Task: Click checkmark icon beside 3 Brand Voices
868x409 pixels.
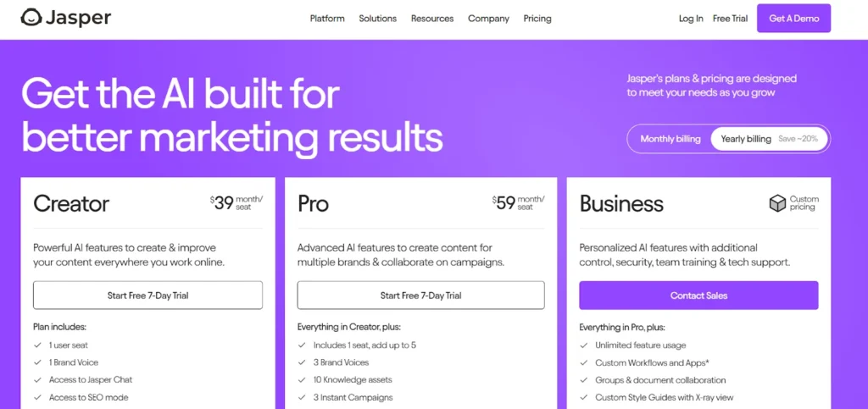Action: [x=302, y=362]
